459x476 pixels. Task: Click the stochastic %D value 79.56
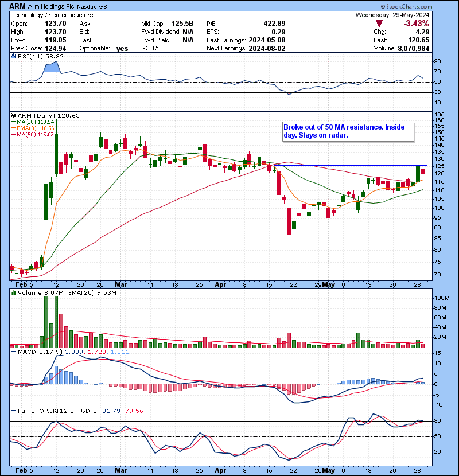pyautogui.click(x=134, y=411)
